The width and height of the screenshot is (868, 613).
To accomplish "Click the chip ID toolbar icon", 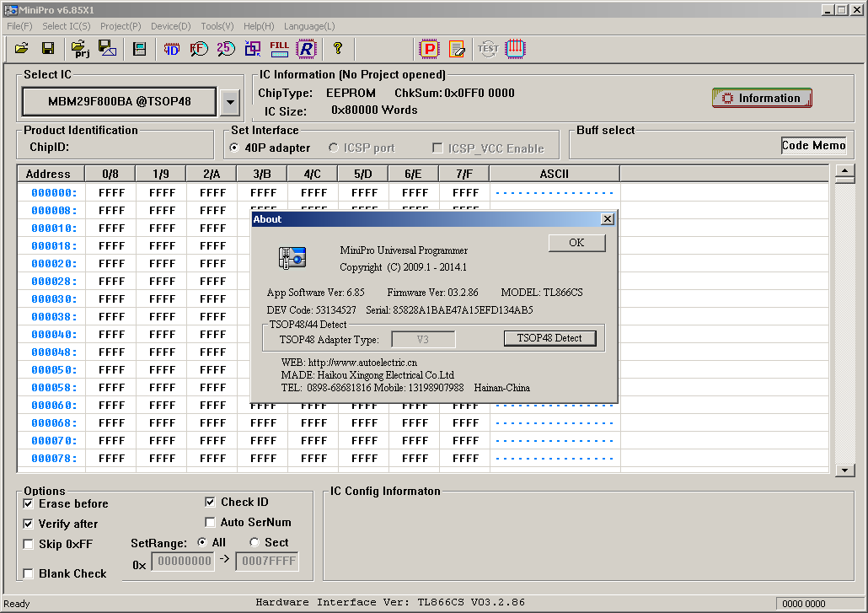I will coord(171,49).
